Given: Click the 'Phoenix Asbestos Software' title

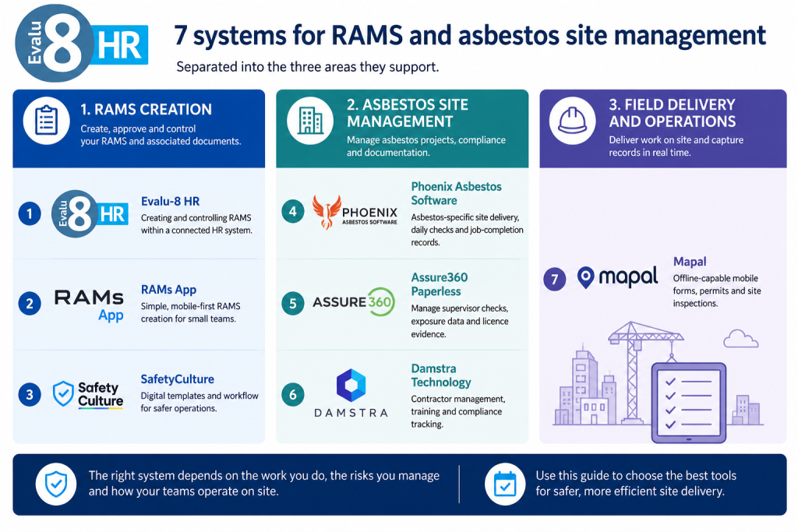Looking at the screenshot, I should (x=457, y=193).
